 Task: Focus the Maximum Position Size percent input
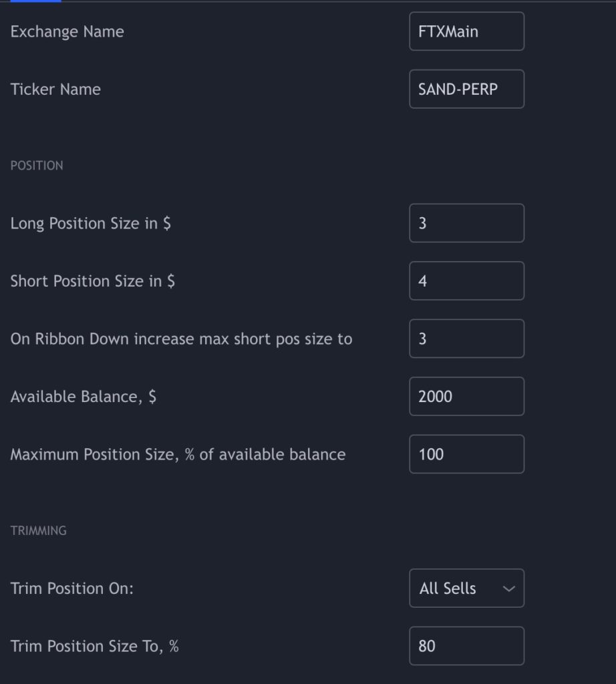coord(466,454)
